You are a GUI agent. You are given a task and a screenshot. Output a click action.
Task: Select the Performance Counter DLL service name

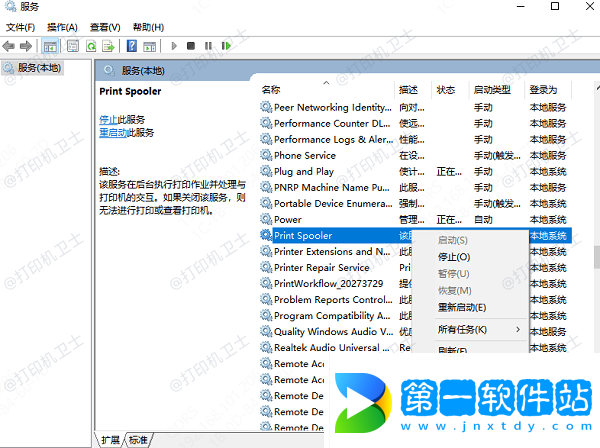point(332,123)
